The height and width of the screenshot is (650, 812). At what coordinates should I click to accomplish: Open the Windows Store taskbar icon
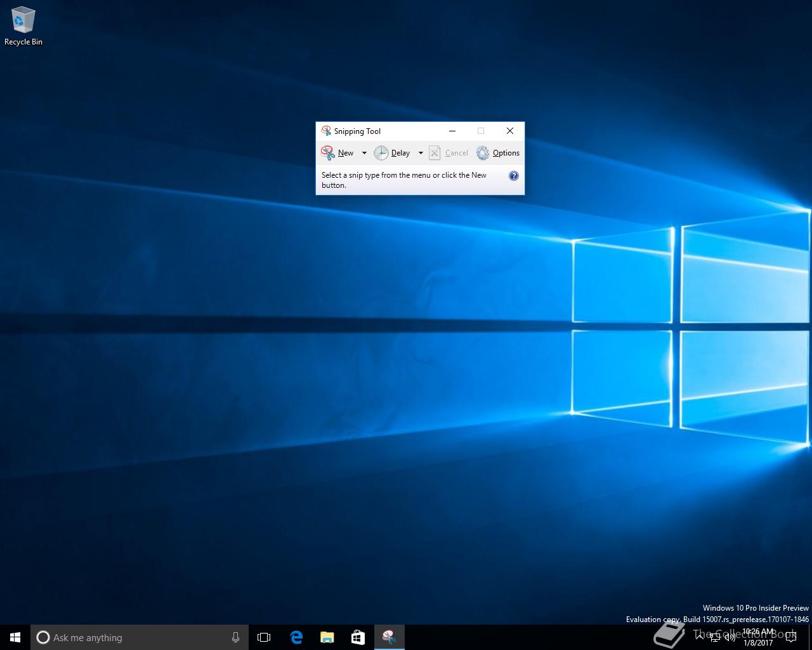358,637
